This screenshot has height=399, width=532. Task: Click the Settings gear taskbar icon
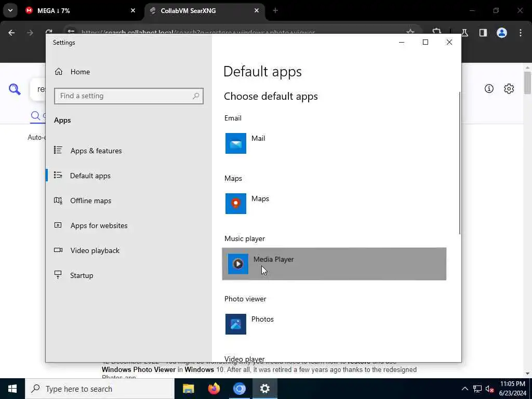coord(264,389)
